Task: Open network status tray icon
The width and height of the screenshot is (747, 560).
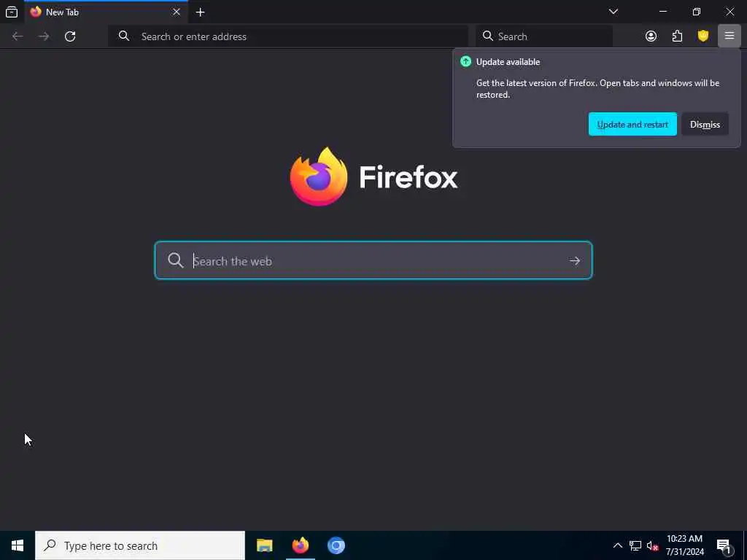Action: click(x=635, y=545)
